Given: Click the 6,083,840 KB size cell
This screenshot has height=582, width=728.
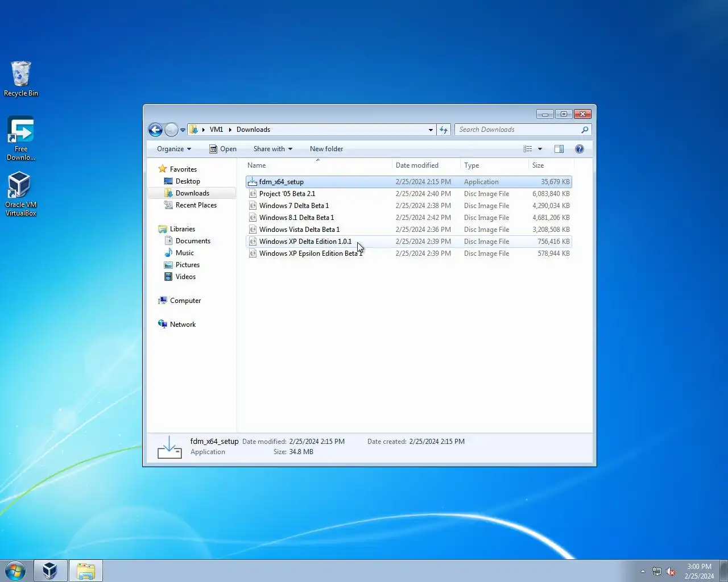Looking at the screenshot, I should point(551,194).
